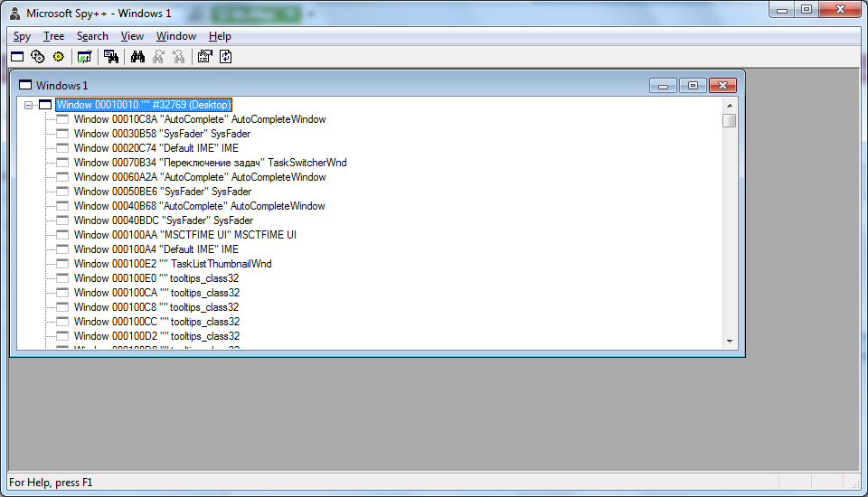Click the Windows 1 child window icon

25,85
